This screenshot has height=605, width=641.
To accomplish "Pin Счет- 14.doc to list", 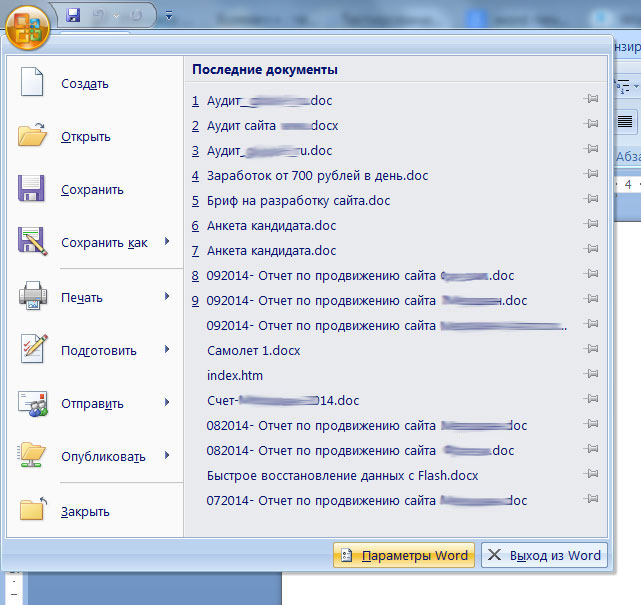I will point(591,399).
